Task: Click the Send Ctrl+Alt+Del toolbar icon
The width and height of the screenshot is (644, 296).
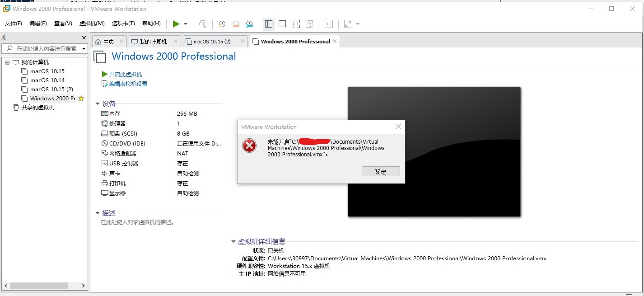Action: tap(203, 24)
